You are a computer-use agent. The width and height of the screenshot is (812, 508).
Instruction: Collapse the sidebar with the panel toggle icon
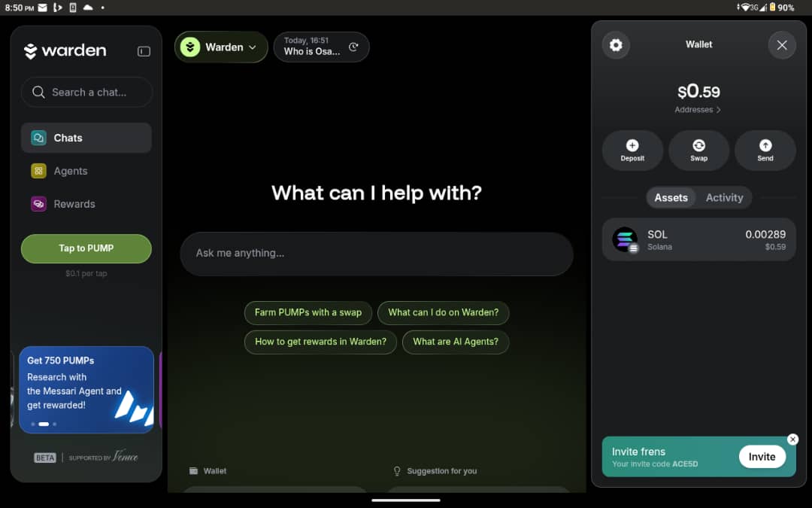[144, 51]
